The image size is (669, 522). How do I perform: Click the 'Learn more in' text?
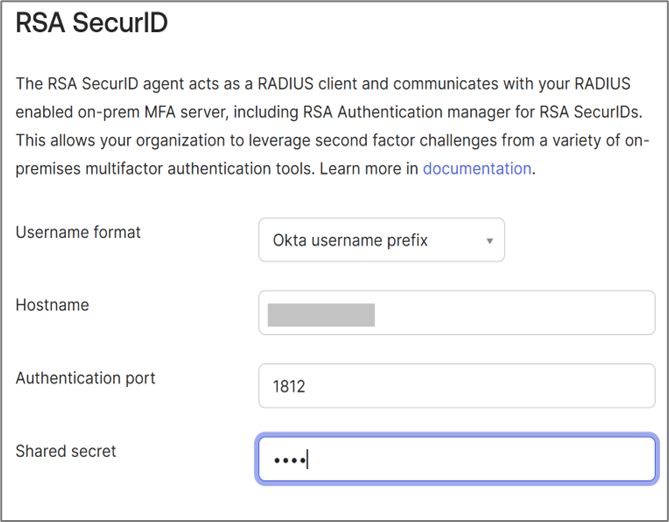[x=369, y=168]
